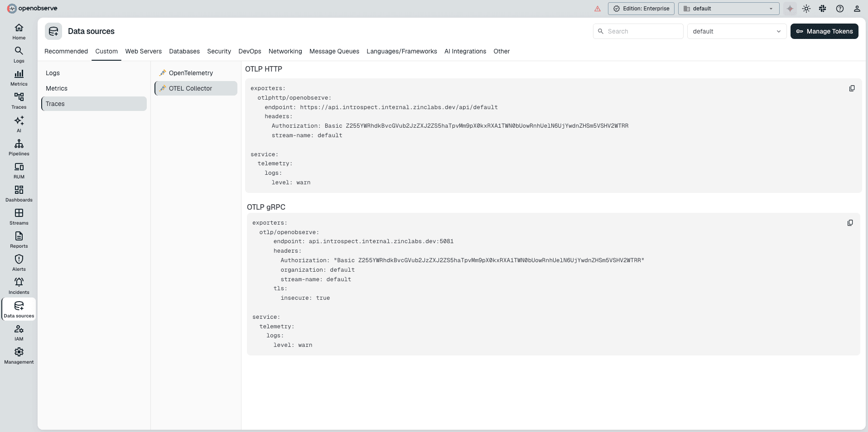Copy the OTLP gRPC config snippet

tap(850, 223)
